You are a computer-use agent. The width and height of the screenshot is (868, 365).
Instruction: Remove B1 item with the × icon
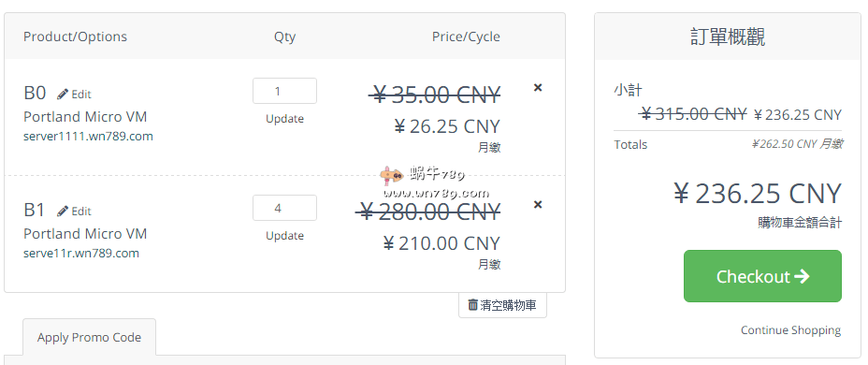tap(537, 204)
